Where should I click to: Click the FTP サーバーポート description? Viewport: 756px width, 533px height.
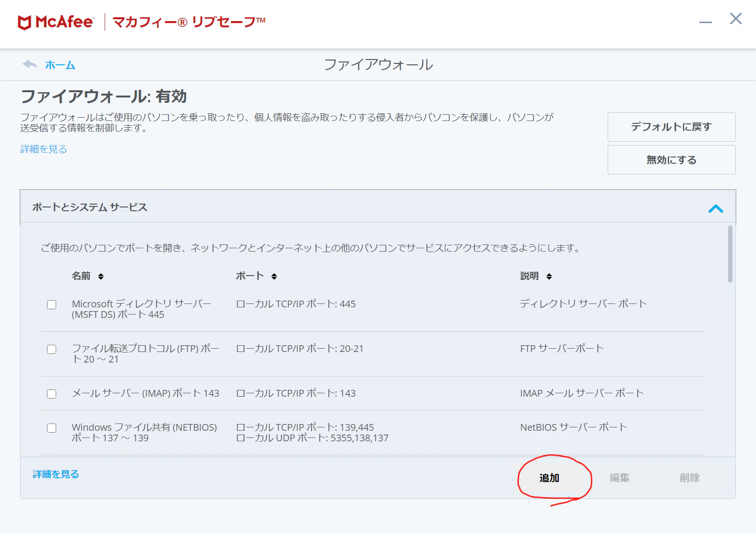(x=562, y=348)
